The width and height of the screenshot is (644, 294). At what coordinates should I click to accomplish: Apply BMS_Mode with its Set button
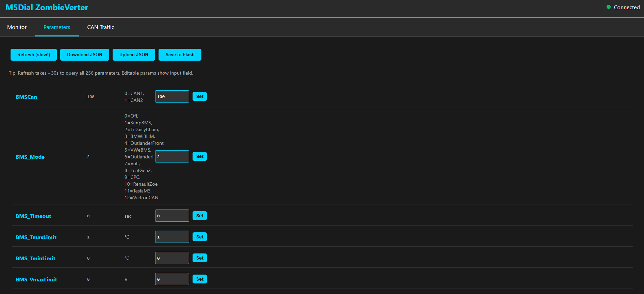(200, 156)
